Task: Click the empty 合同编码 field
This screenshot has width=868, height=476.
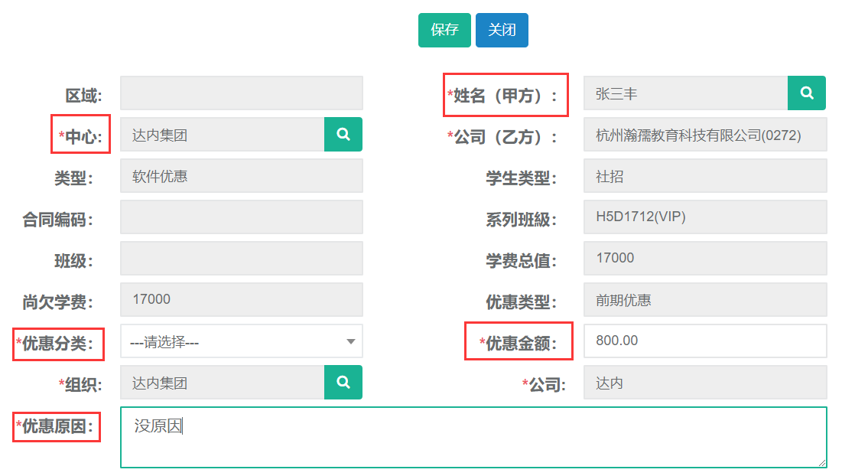Action: [x=241, y=217]
